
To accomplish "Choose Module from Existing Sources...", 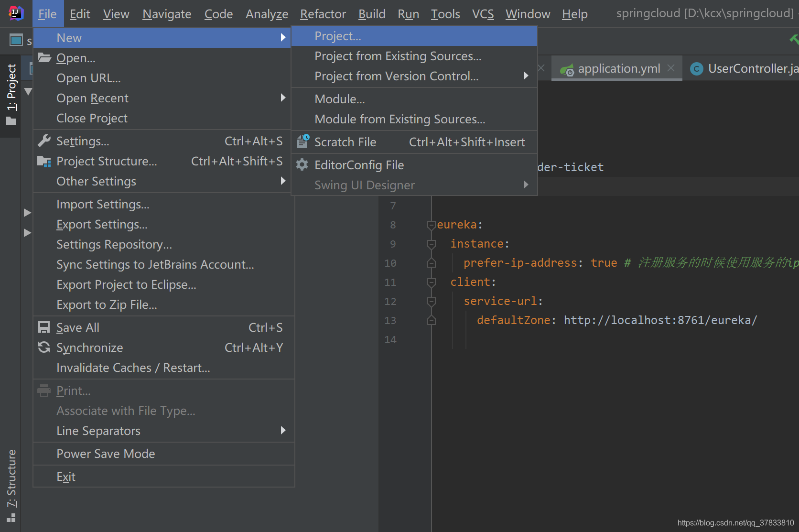I will pos(414,119).
